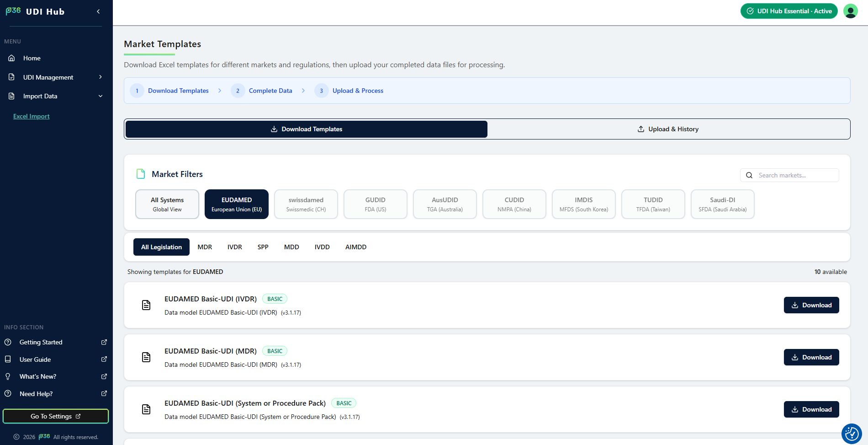Open the User Guide
The width and height of the screenshot is (868, 445).
(35, 359)
